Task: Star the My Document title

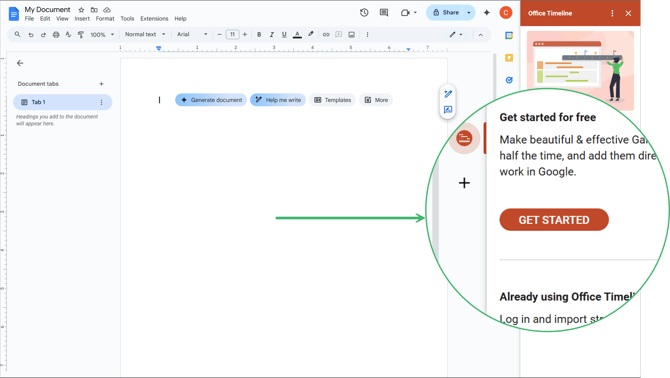Action: click(x=81, y=9)
